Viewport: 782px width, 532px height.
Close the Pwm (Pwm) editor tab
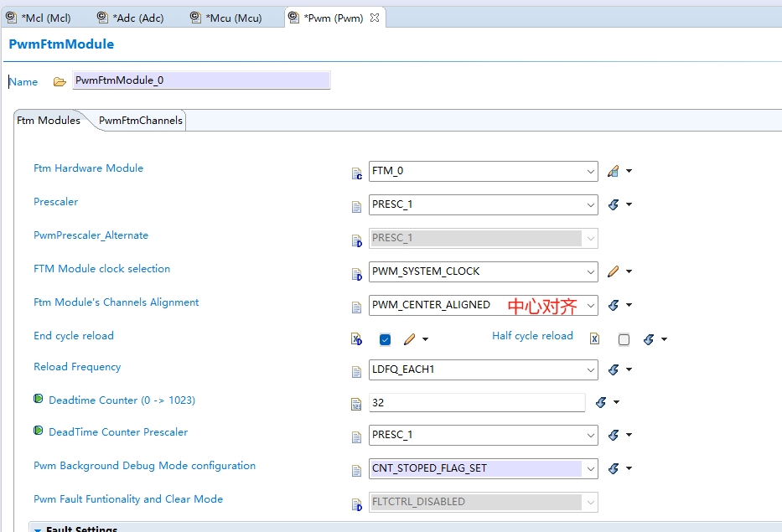pyautogui.click(x=375, y=18)
